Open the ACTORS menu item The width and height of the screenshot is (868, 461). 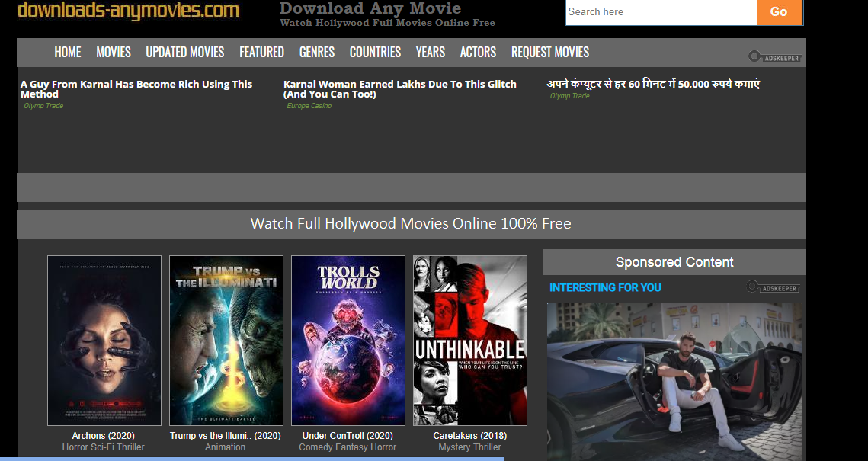coord(478,52)
